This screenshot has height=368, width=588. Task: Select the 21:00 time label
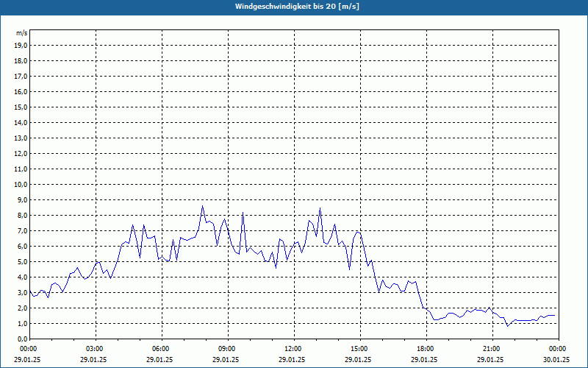point(491,349)
